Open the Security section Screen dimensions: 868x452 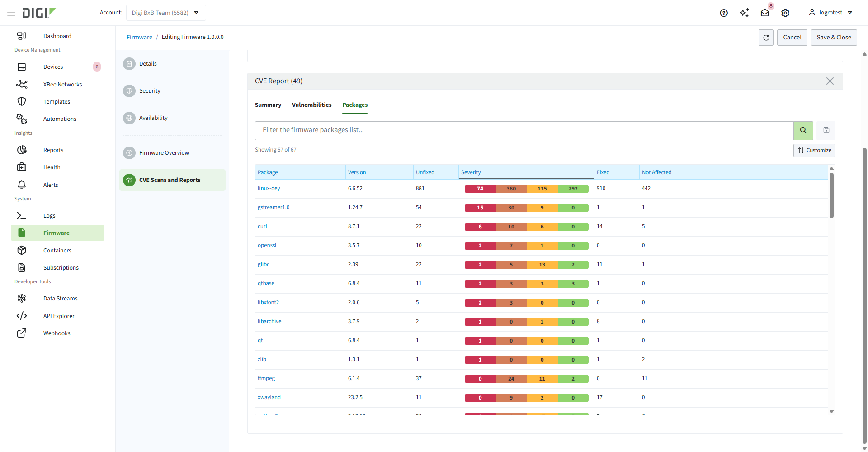click(150, 90)
